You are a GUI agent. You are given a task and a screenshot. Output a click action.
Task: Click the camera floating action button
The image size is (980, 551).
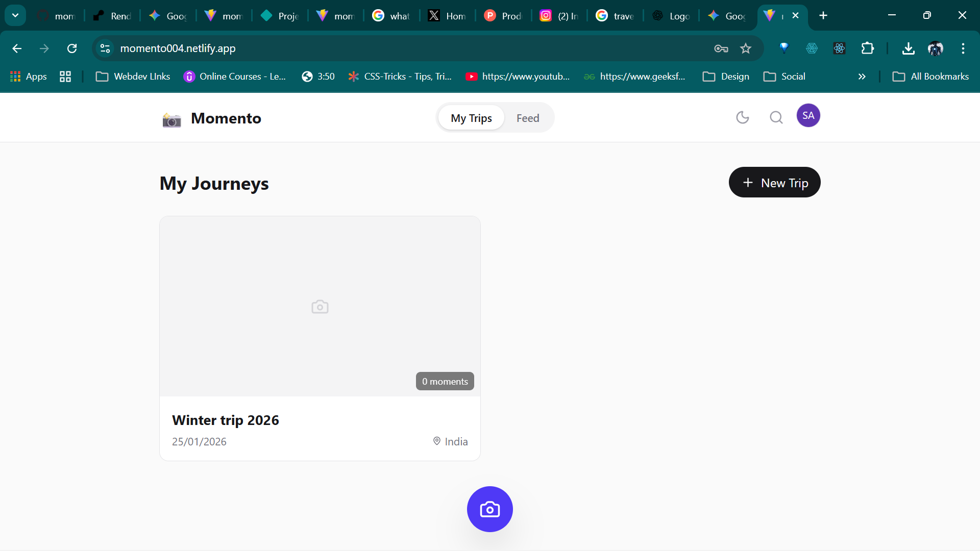pyautogui.click(x=489, y=509)
